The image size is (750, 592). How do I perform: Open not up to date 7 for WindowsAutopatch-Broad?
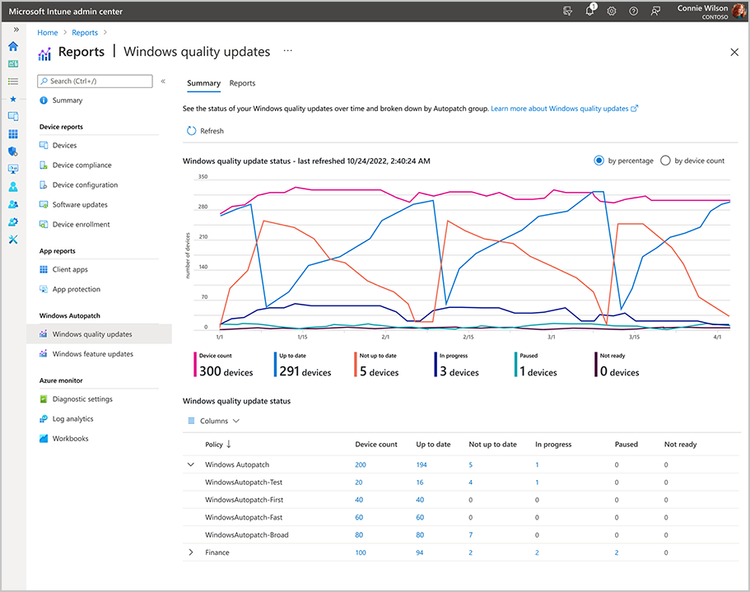[x=471, y=535]
